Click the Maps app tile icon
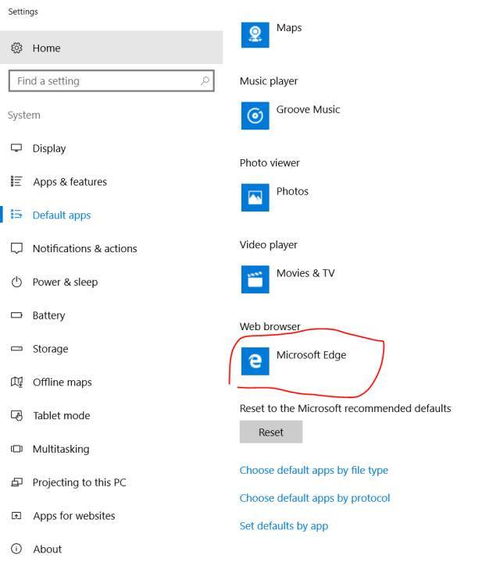The width and height of the screenshot is (500, 569). pos(255,35)
